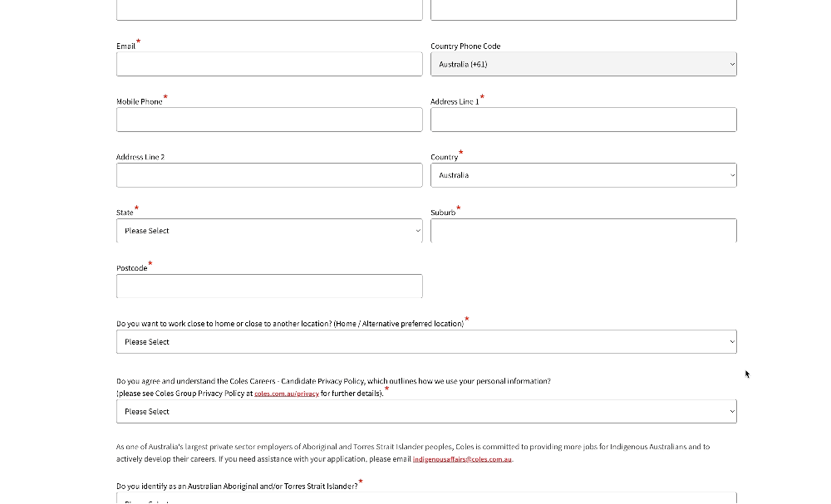Focus the Mobile Phone field
The width and height of the screenshot is (831, 504).
269,120
